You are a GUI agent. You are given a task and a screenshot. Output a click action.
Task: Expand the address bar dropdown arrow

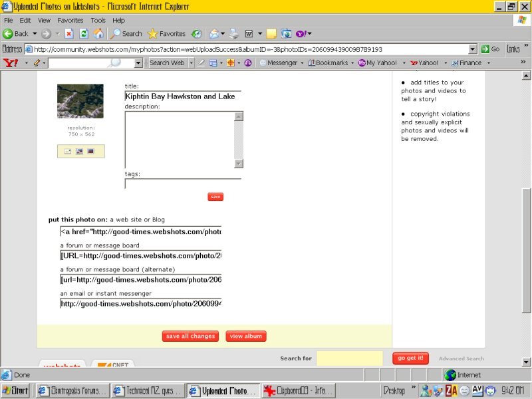point(473,49)
